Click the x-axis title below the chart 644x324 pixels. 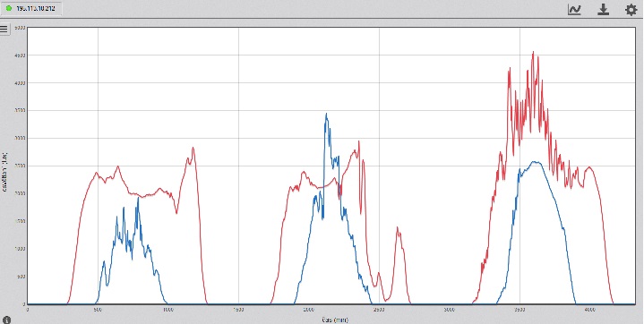334,320
